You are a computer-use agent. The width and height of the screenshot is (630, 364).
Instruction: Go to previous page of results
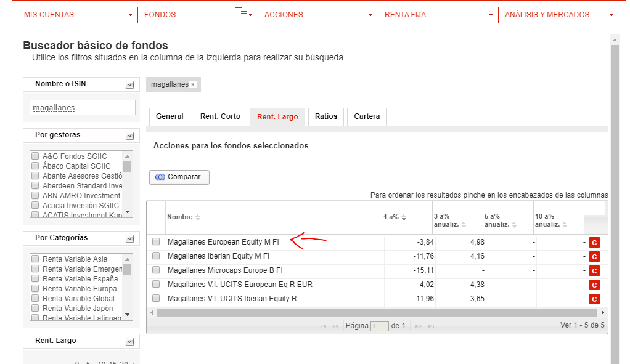click(x=335, y=326)
